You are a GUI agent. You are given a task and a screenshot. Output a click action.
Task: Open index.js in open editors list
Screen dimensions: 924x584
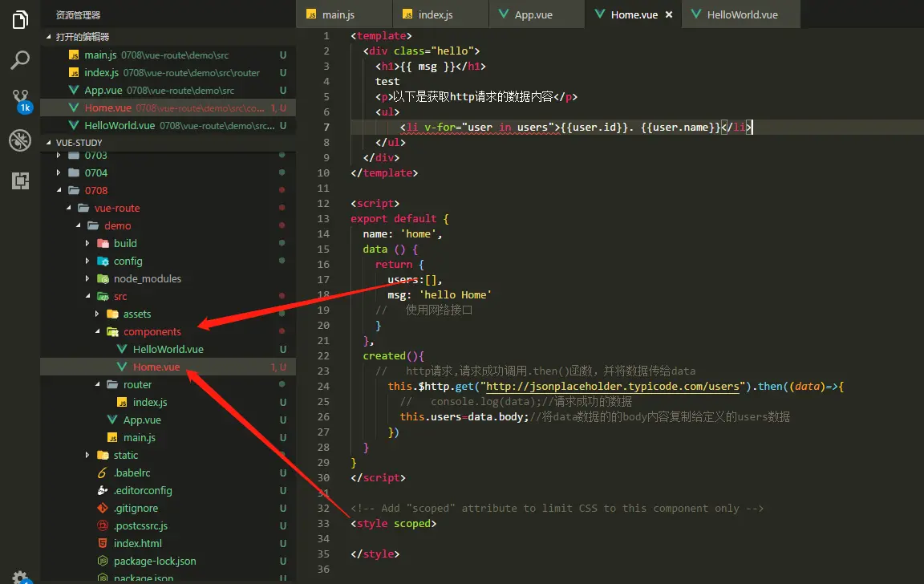point(168,72)
